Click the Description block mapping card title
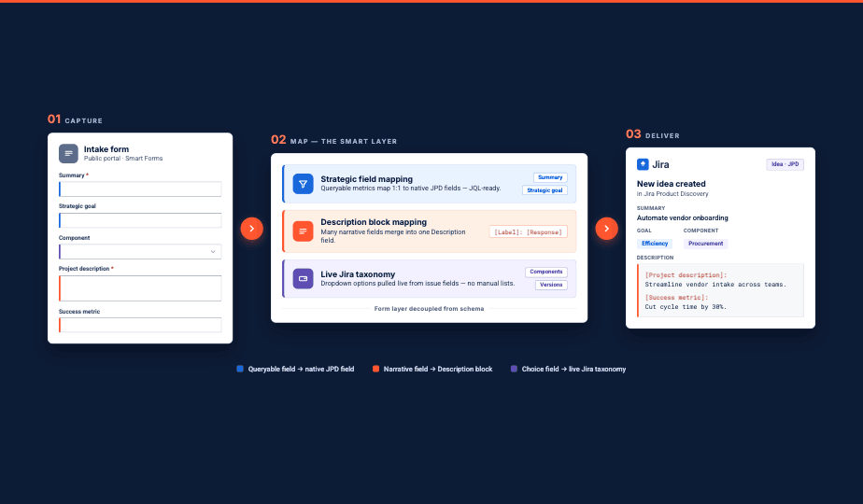Screen dimensions: 863x504 374,222
